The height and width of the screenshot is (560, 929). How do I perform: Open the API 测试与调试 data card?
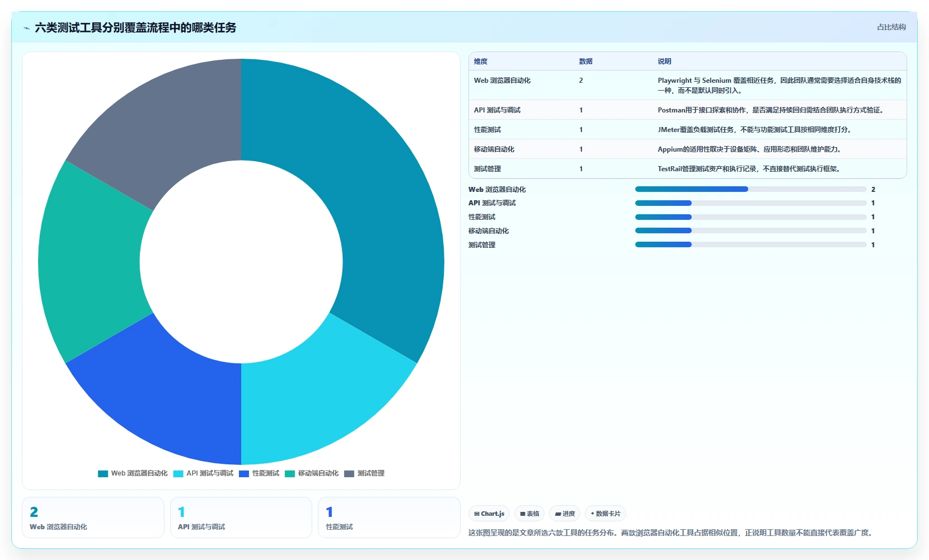[241, 517]
